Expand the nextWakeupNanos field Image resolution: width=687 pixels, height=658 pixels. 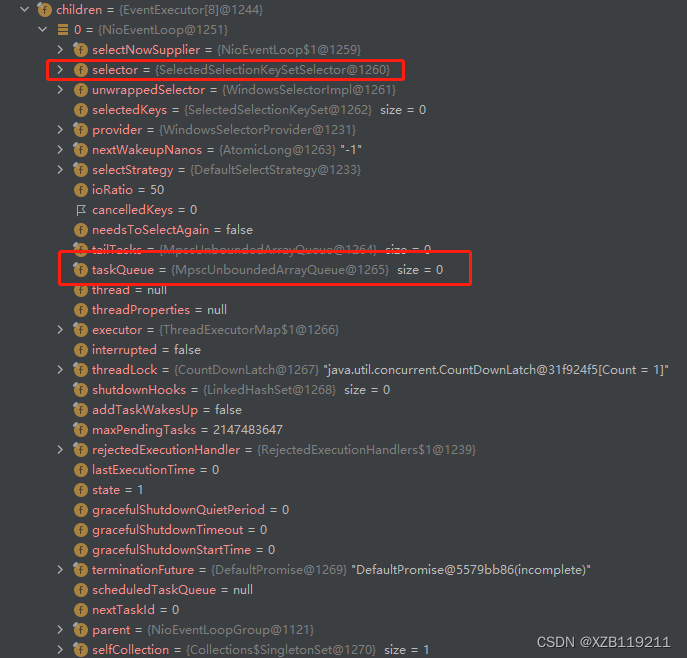pos(60,149)
